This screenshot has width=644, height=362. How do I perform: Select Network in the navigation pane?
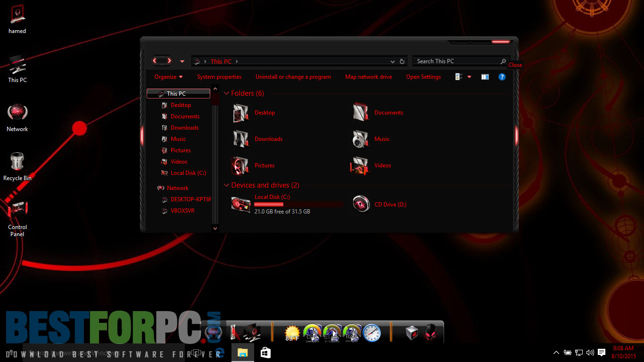click(177, 188)
